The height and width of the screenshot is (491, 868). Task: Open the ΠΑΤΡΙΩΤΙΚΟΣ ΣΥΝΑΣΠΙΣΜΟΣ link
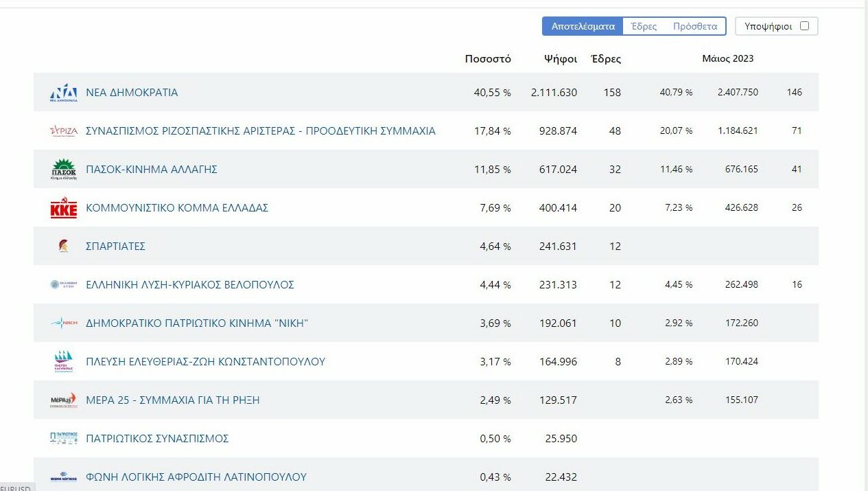pos(157,438)
